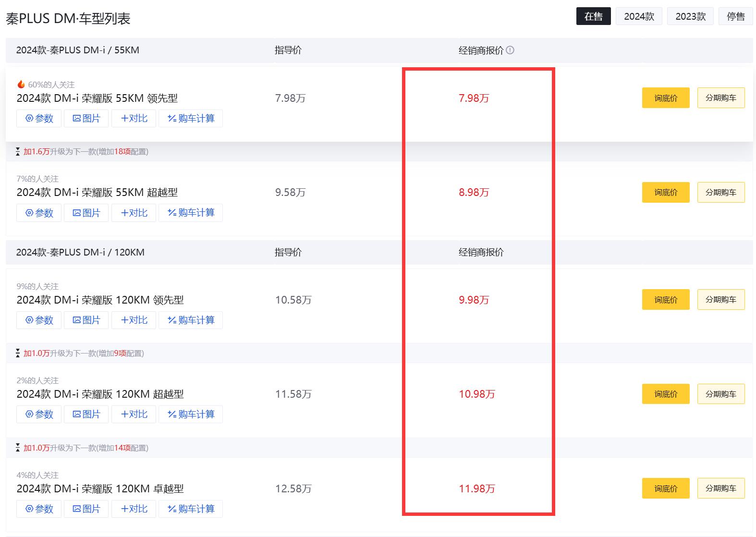This screenshot has width=756, height=537.
Task: Add 120KM 领先型 to 对比
Action: (134, 320)
